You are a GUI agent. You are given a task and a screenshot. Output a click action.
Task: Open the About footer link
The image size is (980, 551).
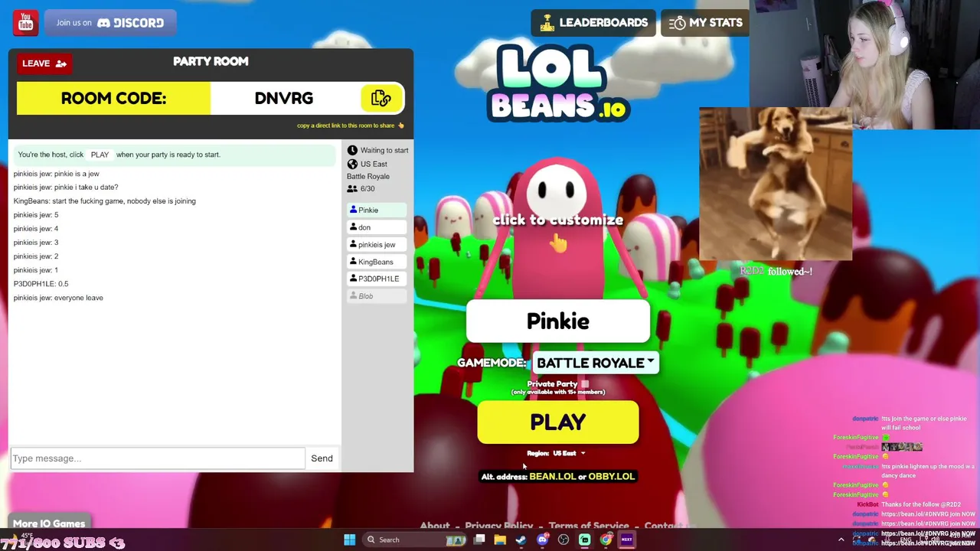tap(435, 525)
